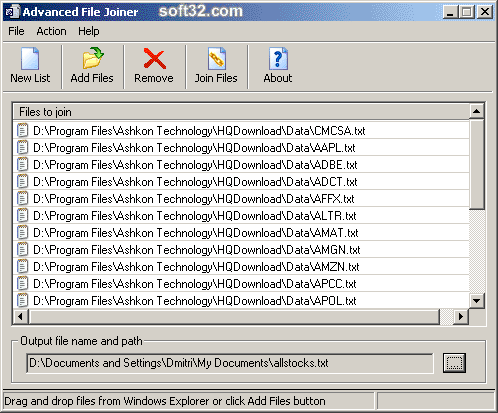This screenshot has width=498, height=413.
Task: Select the ADCT.txt file path row
Action: pyautogui.click(x=241, y=181)
